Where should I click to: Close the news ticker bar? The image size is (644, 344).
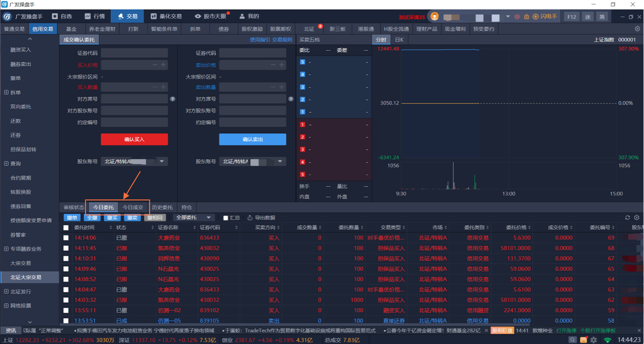(x=639, y=330)
